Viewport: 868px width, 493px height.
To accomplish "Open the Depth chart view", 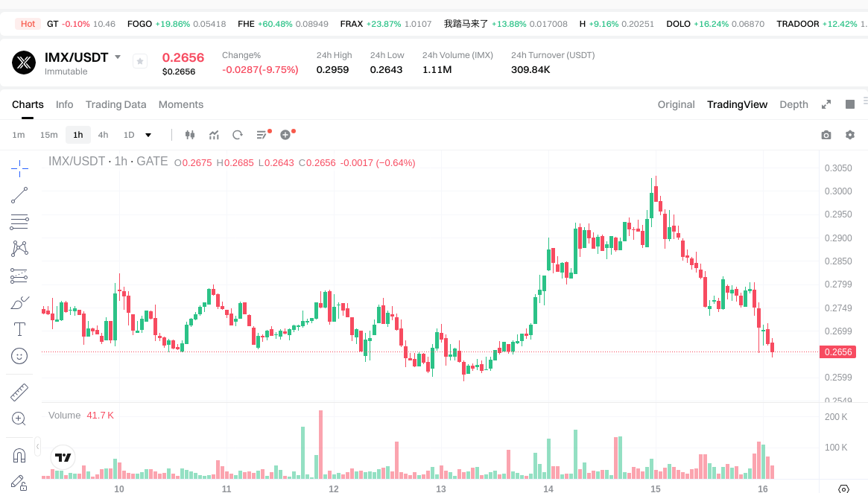I will pyautogui.click(x=793, y=104).
